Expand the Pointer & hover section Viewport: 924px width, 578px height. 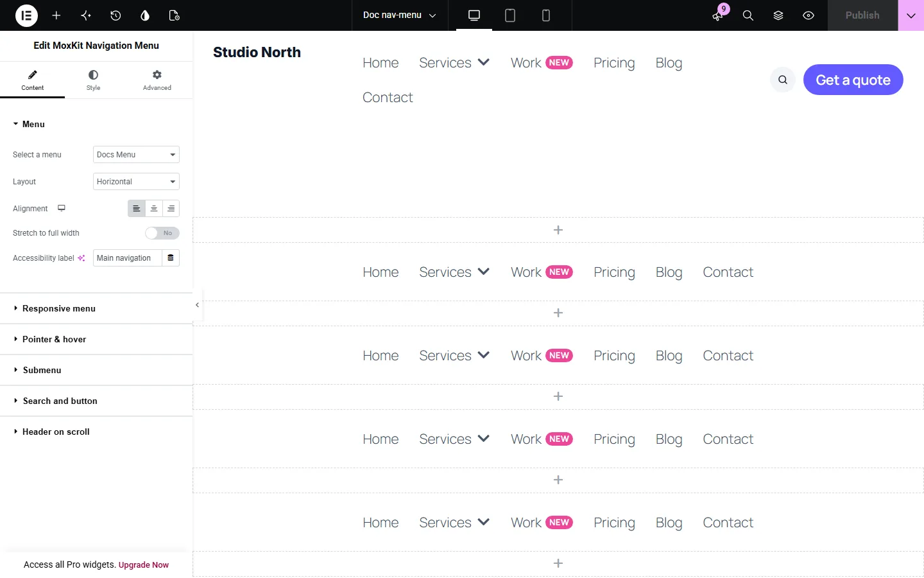(96, 339)
